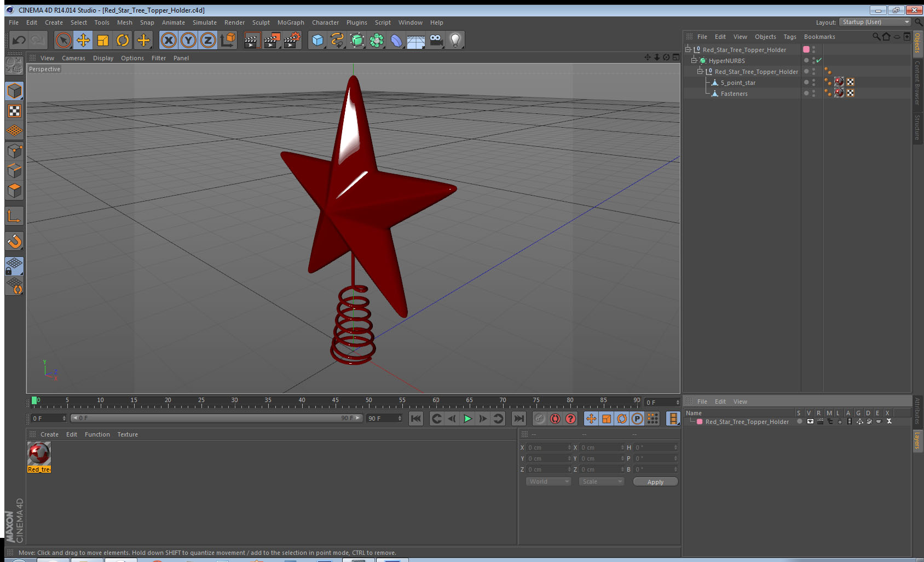Open the MoGraph menu

click(291, 22)
